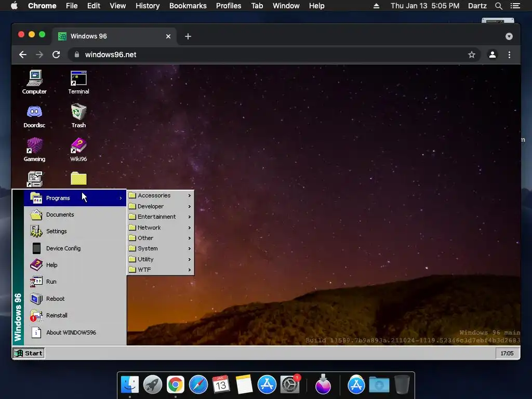
Task: Open the Dock Trash
Action: [402, 384]
